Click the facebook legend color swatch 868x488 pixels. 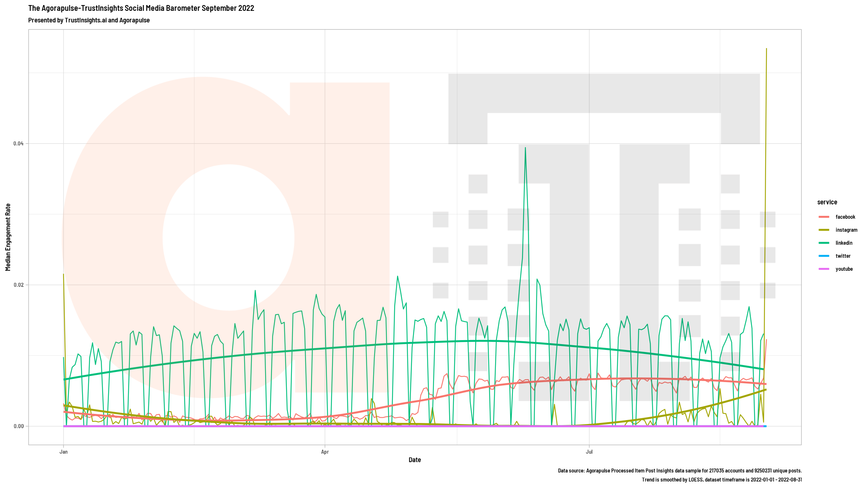click(824, 217)
